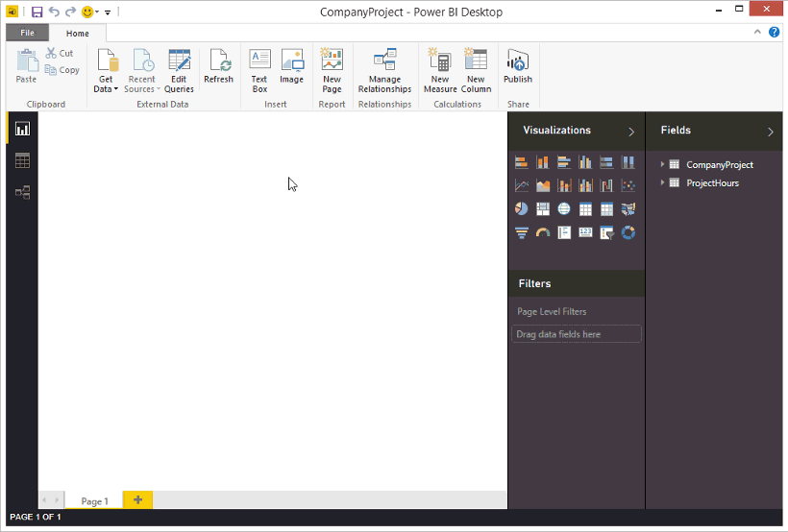This screenshot has width=788, height=532.
Task: Collapse the Visualizations pane
Action: (x=631, y=132)
